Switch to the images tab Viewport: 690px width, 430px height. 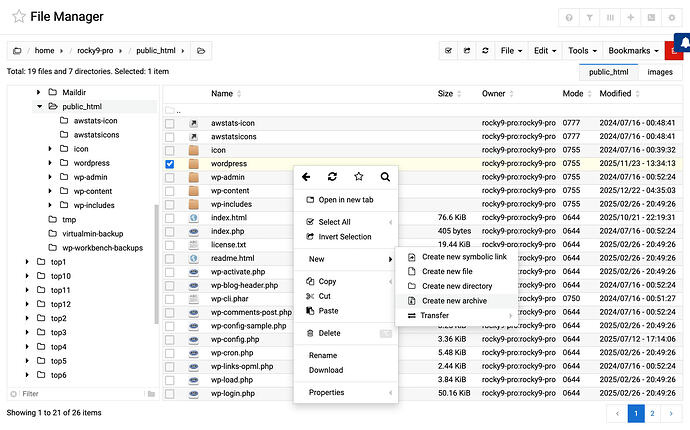(x=659, y=72)
